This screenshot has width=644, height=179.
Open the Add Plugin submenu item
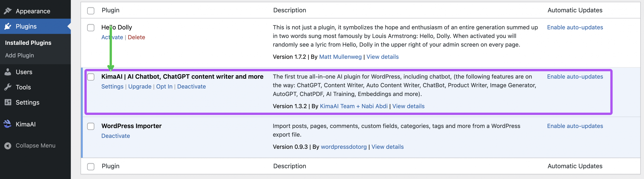point(20,55)
